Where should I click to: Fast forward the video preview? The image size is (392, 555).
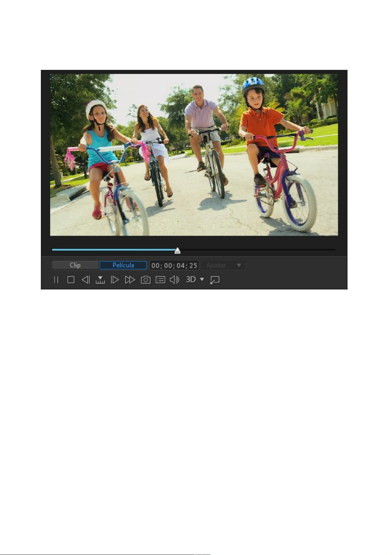130,280
